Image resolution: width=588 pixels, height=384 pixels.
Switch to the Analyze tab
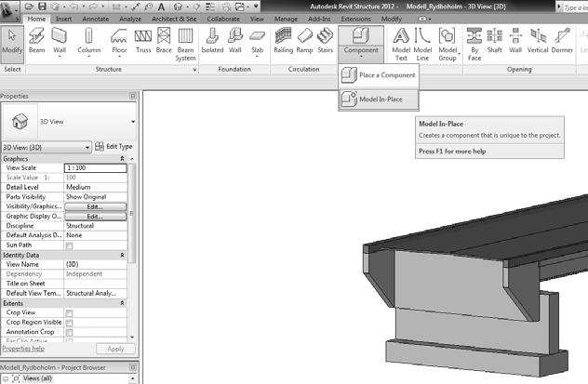coord(130,19)
